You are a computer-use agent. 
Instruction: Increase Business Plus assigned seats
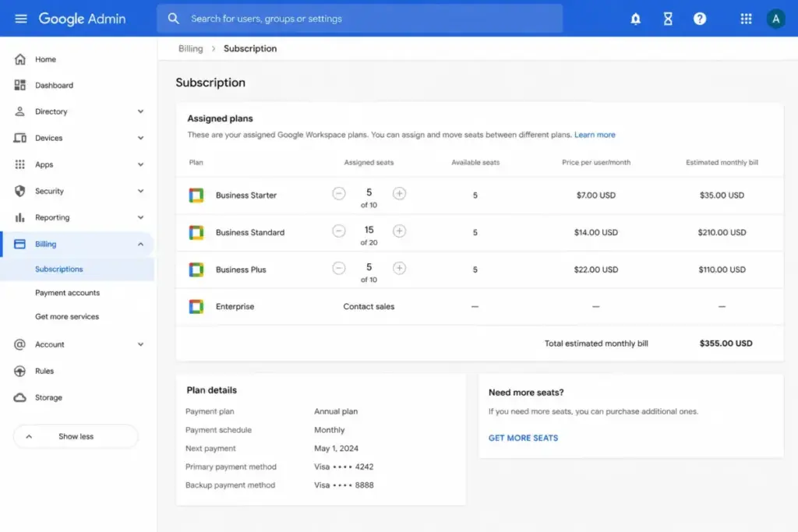click(399, 268)
